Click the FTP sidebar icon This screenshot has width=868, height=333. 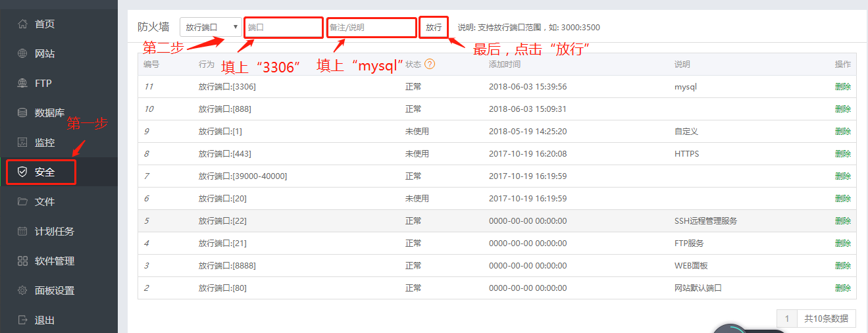22,83
